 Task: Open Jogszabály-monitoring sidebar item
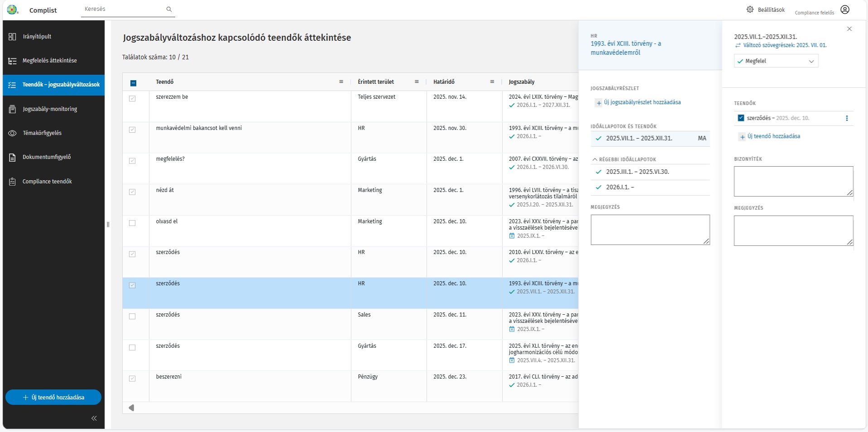tap(50, 109)
